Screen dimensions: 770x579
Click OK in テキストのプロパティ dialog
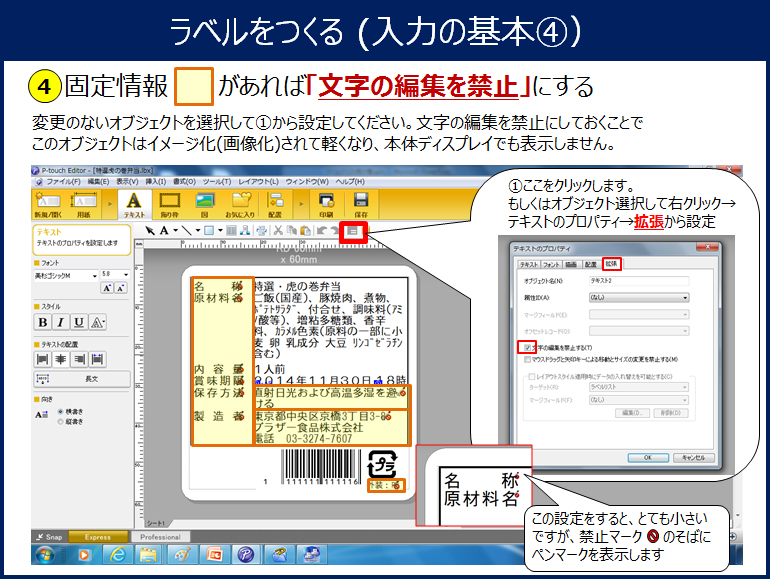[648, 458]
